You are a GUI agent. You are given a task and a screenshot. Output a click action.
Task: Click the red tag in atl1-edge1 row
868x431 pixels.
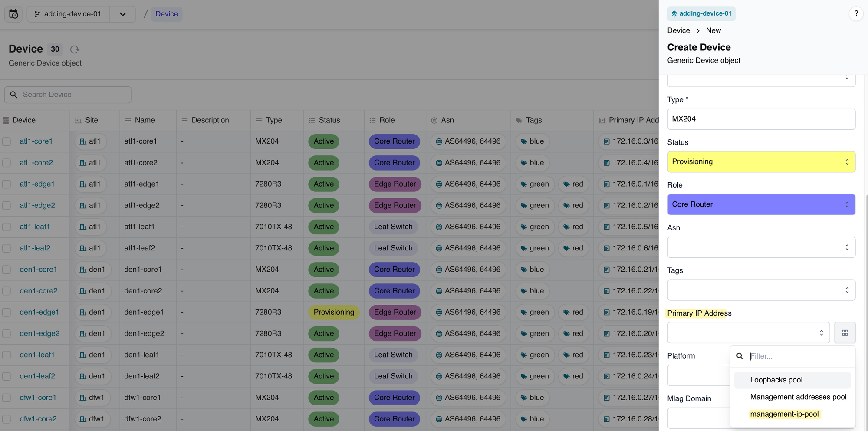coord(573,184)
